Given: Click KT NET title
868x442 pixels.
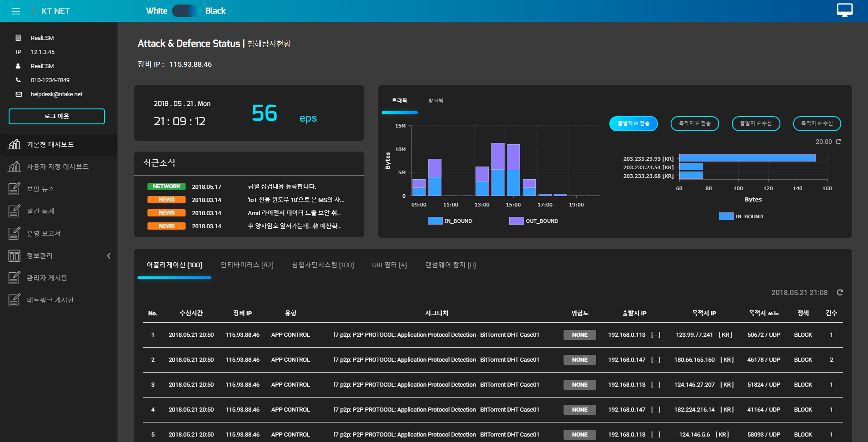Looking at the screenshot, I should (x=56, y=11).
